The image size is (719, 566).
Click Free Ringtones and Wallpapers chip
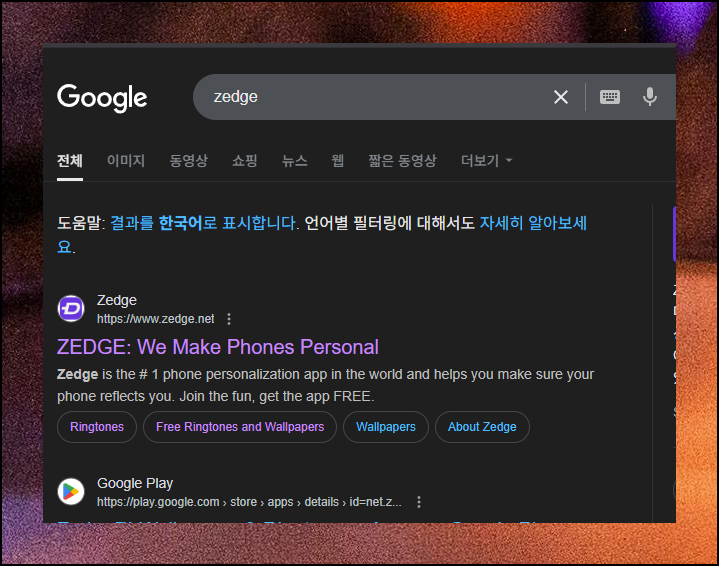click(x=240, y=427)
